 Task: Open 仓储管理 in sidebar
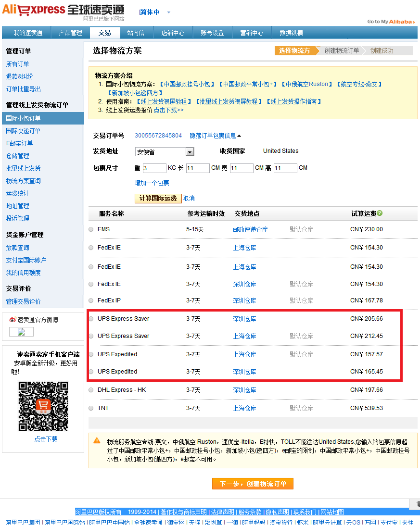click(17, 156)
